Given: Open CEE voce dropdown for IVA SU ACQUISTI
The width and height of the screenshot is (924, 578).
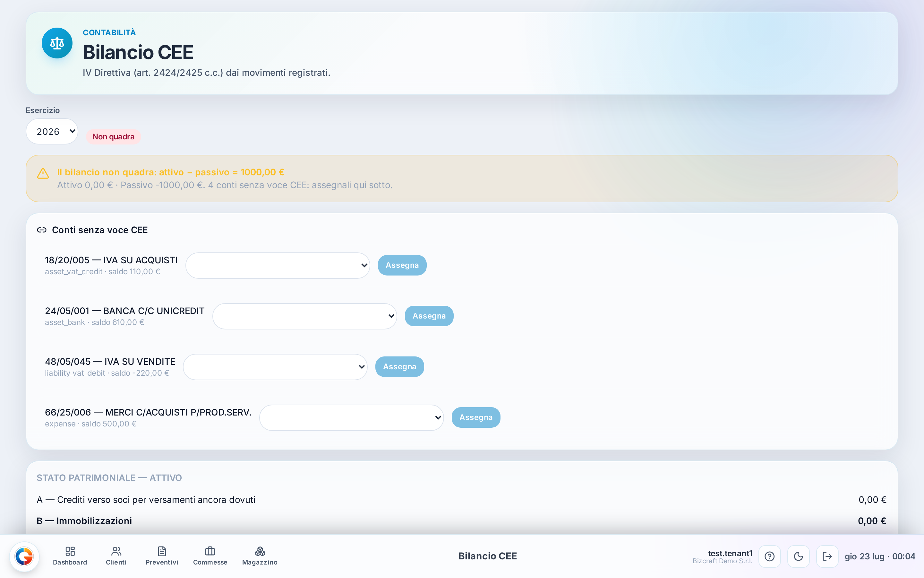Looking at the screenshot, I should click(x=278, y=265).
